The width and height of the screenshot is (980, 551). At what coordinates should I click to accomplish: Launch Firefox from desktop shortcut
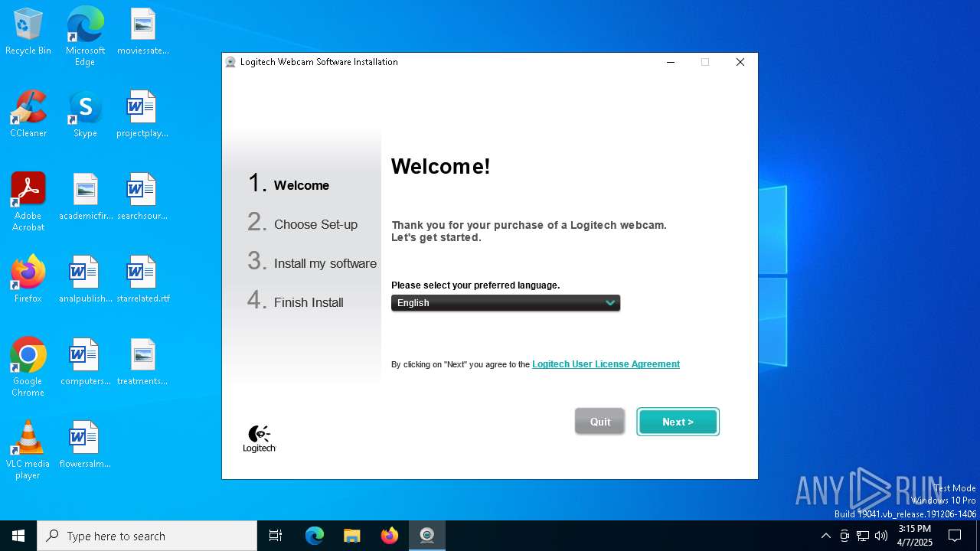[28, 279]
